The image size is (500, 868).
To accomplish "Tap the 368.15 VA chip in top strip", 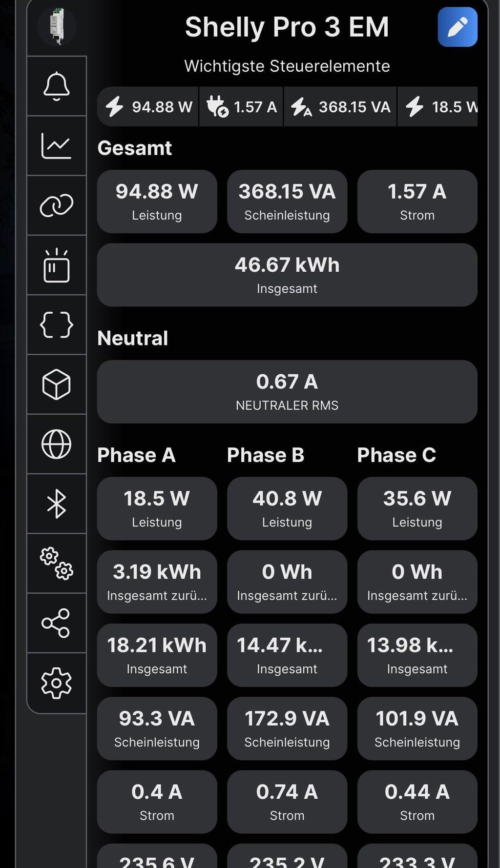I will (x=340, y=107).
